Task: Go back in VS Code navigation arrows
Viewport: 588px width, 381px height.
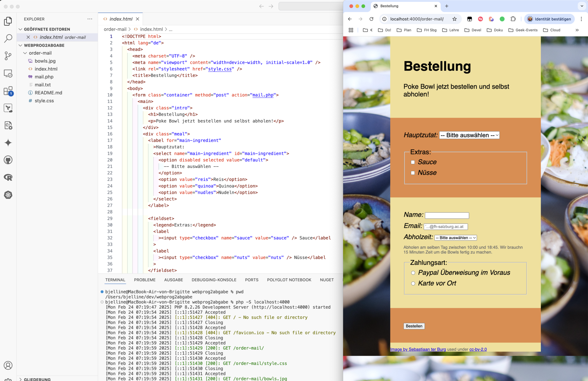Action: tap(261, 6)
